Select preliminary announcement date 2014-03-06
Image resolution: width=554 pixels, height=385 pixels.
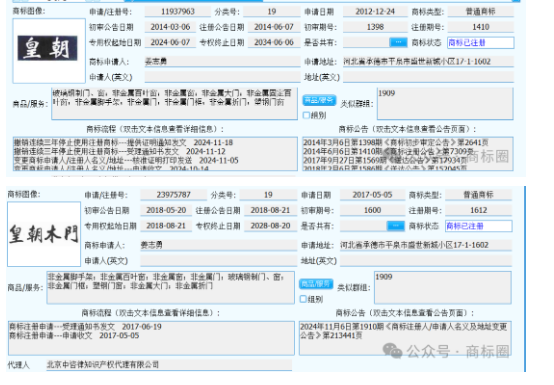(x=170, y=27)
